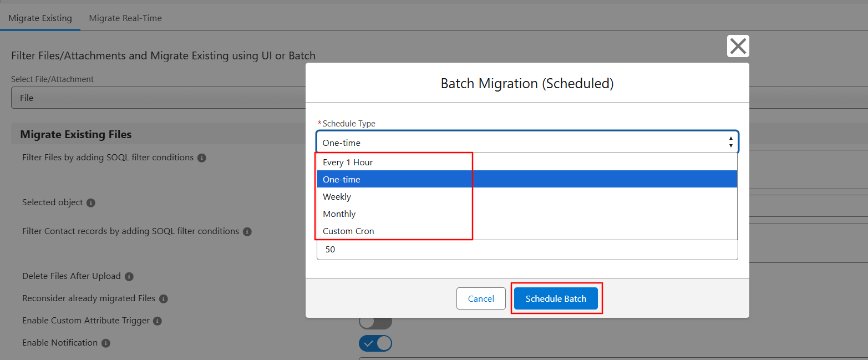Choose the Custom Cron option
This screenshot has width=868, height=360.
(527, 231)
